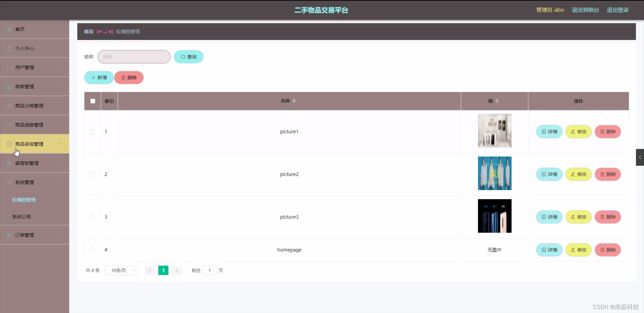Click 退出登录 to log out
The image size is (644, 313).
(x=618, y=10)
